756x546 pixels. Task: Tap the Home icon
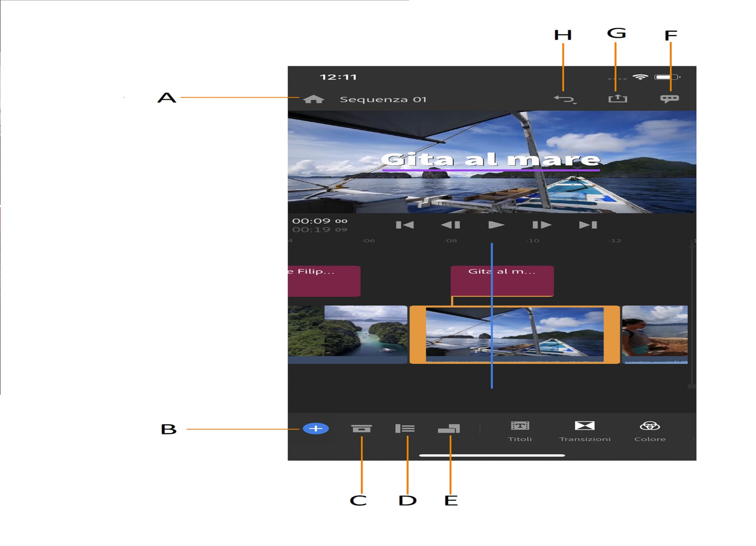click(313, 99)
